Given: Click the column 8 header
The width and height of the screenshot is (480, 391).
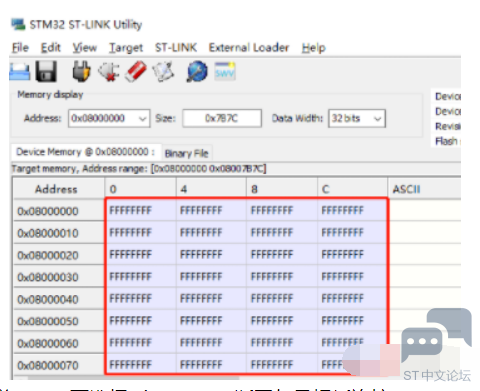Looking at the screenshot, I should pos(282,189).
